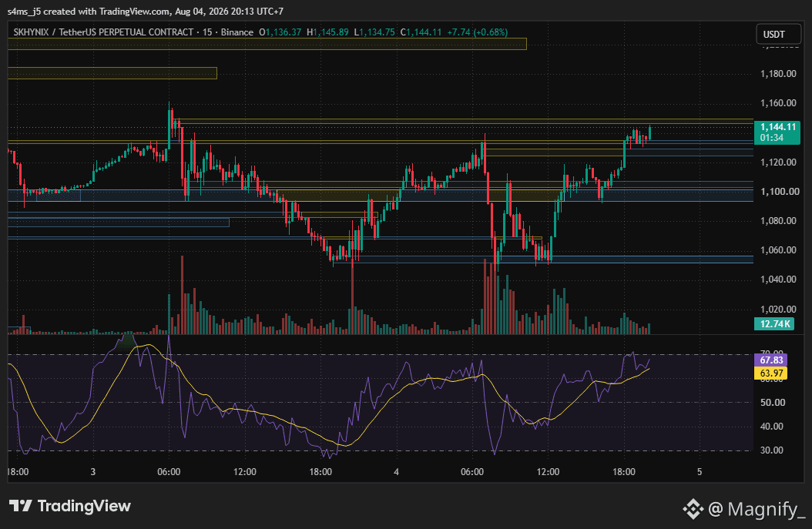
Task: Click the 12.74K volume label
Action: (774, 324)
